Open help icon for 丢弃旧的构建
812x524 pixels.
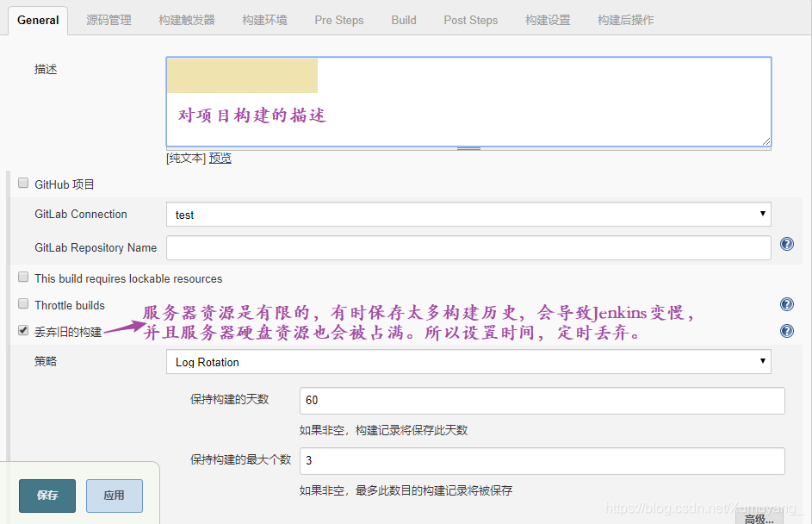pyautogui.click(x=787, y=331)
